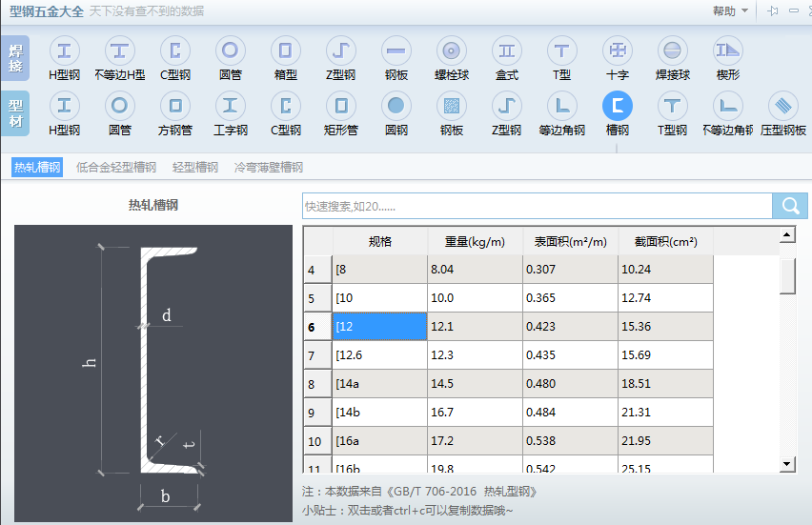Choose welded C型钢 icon in top row

click(175, 50)
